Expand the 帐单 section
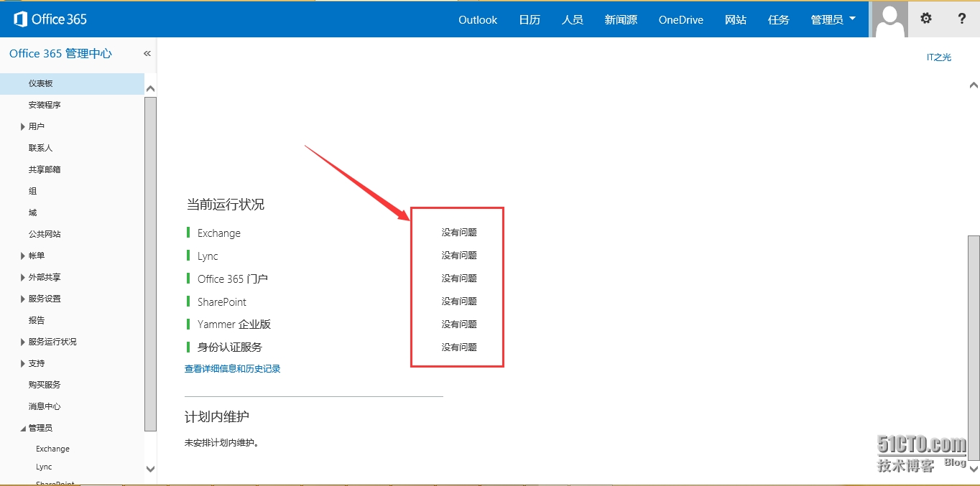 [x=23, y=256]
